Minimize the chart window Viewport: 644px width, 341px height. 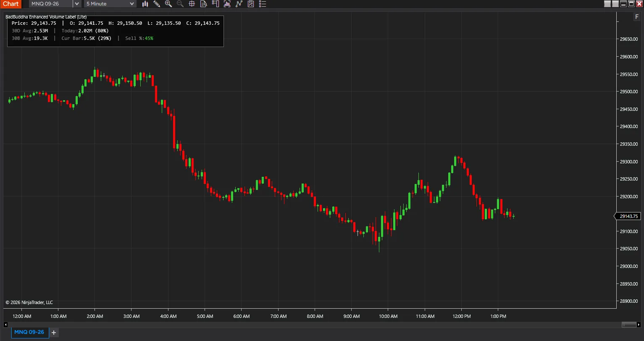pos(623,4)
